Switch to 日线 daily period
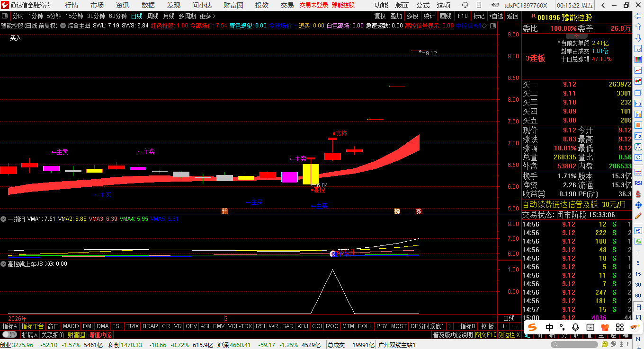 pyautogui.click(x=136, y=16)
